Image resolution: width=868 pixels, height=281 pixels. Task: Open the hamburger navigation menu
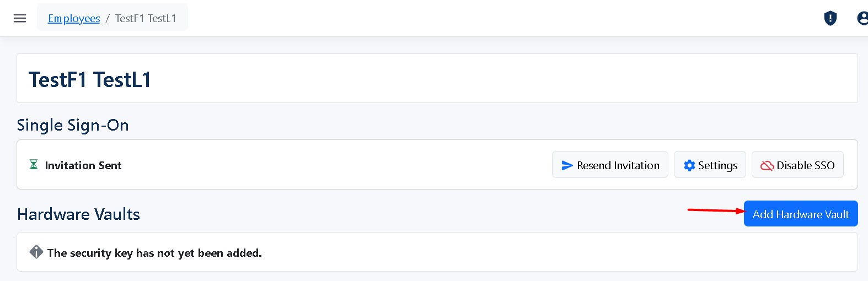click(x=20, y=18)
